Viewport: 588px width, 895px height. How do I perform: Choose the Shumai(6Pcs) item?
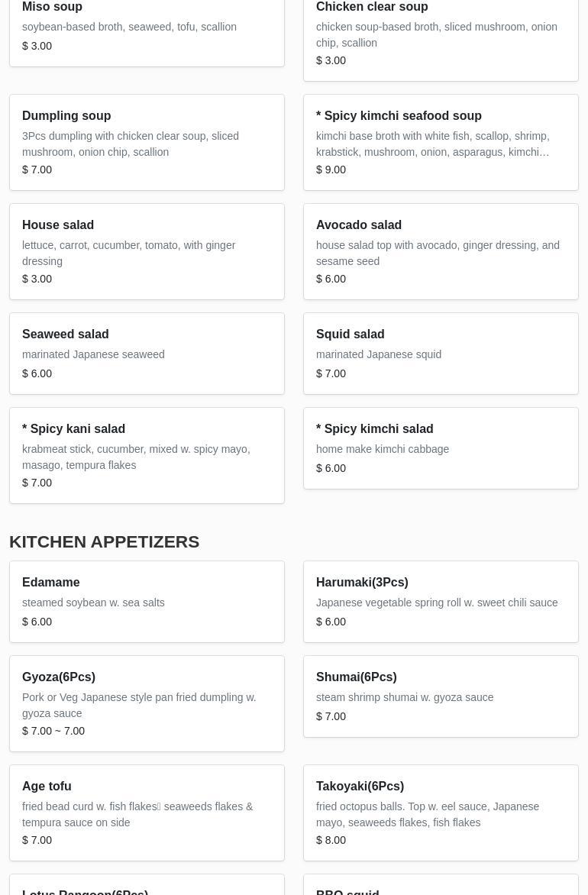441,696
